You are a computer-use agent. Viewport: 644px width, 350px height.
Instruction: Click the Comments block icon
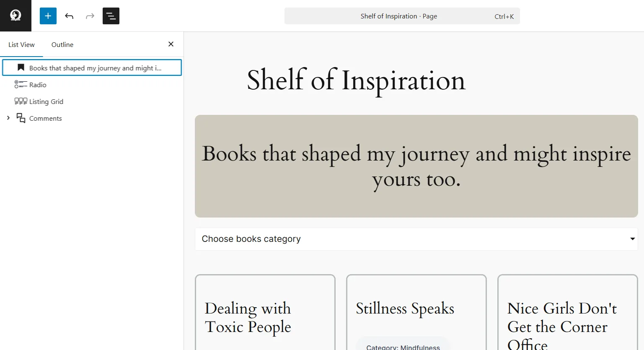point(21,118)
